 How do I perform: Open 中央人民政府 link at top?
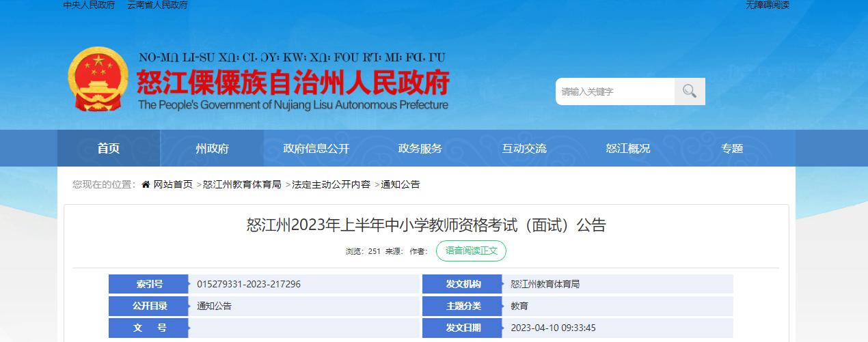click(90, 5)
